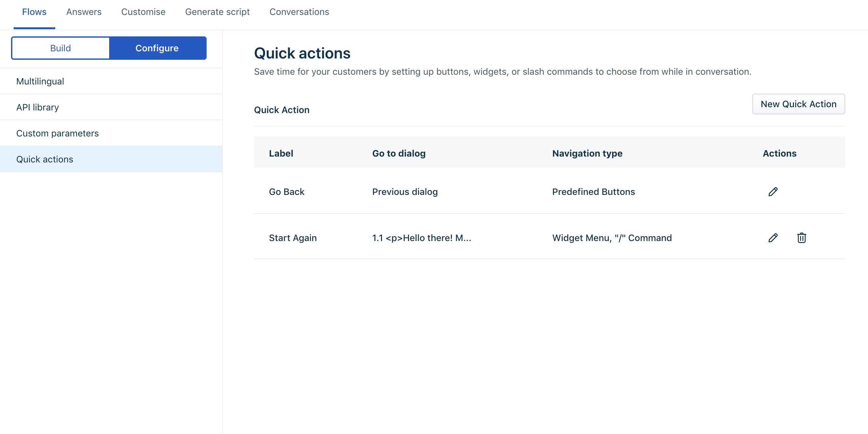This screenshot has height=434, width=868.
Task: Create a New Quick Action
Action: point(798,104)
